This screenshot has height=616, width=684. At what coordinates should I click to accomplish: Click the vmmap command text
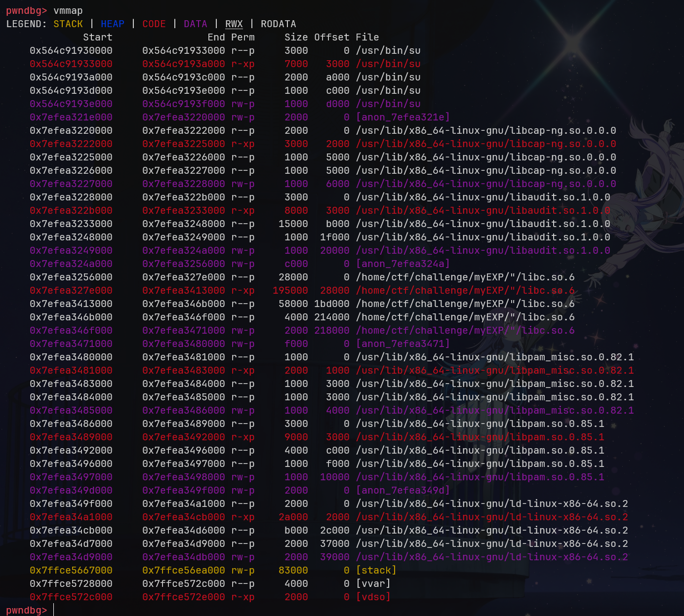[x=68, y=10]
